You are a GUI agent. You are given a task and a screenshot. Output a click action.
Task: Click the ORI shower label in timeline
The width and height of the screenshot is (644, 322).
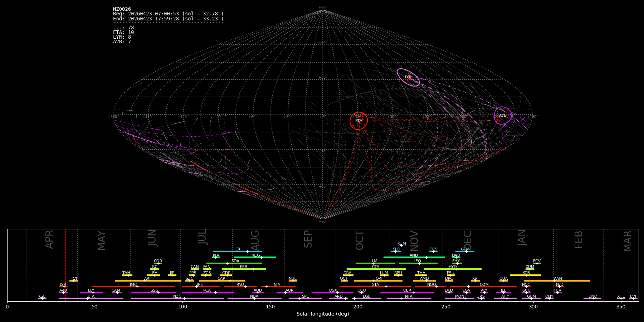tap(379, 279)
